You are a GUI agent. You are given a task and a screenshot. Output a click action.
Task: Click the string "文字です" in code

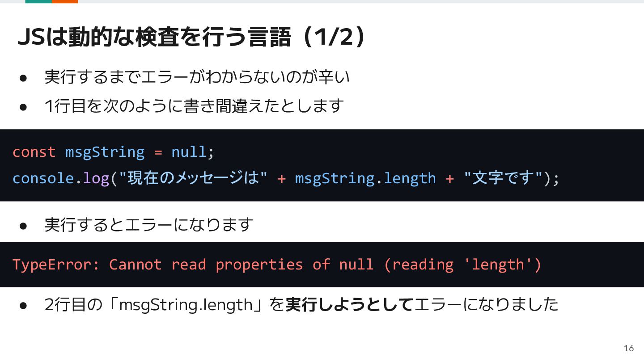pyautogui.click(x=503, y=178)
